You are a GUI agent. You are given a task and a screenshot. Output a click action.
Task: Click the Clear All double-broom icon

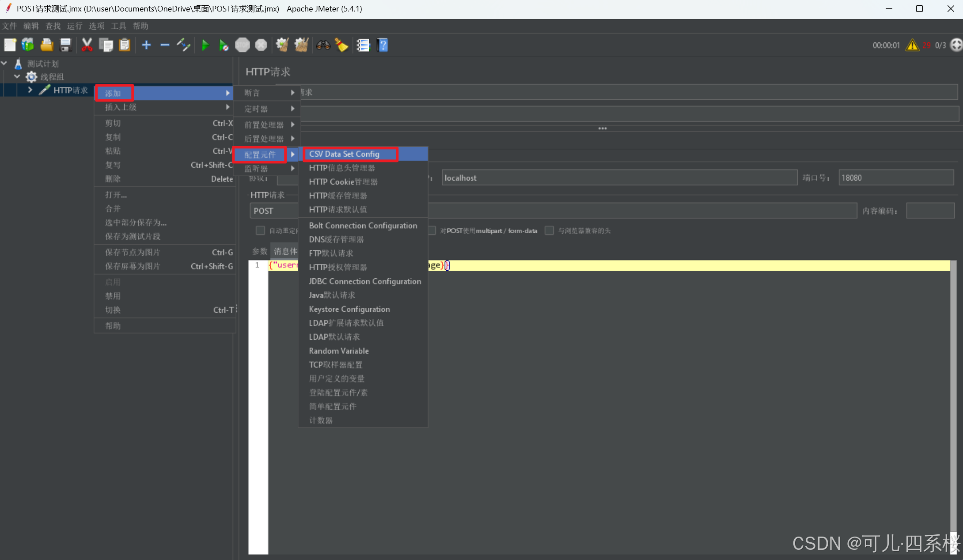301,45
